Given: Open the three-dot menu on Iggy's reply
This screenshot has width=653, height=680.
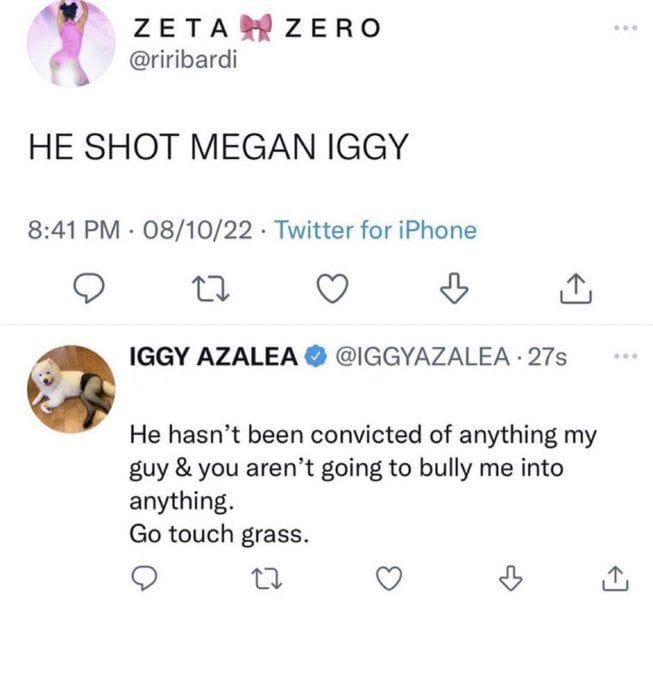Looking at the screenshot, I should click(x=625, y=356).
